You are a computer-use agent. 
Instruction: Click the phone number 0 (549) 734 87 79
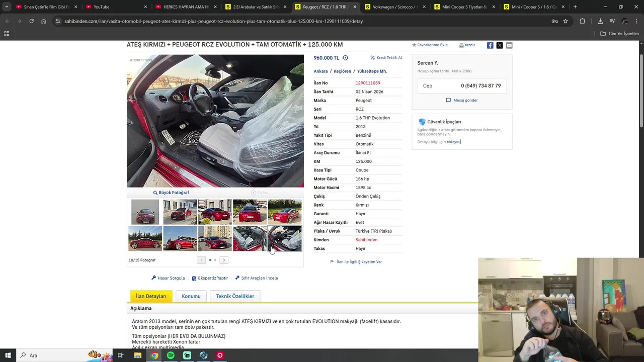pos(480,86)
